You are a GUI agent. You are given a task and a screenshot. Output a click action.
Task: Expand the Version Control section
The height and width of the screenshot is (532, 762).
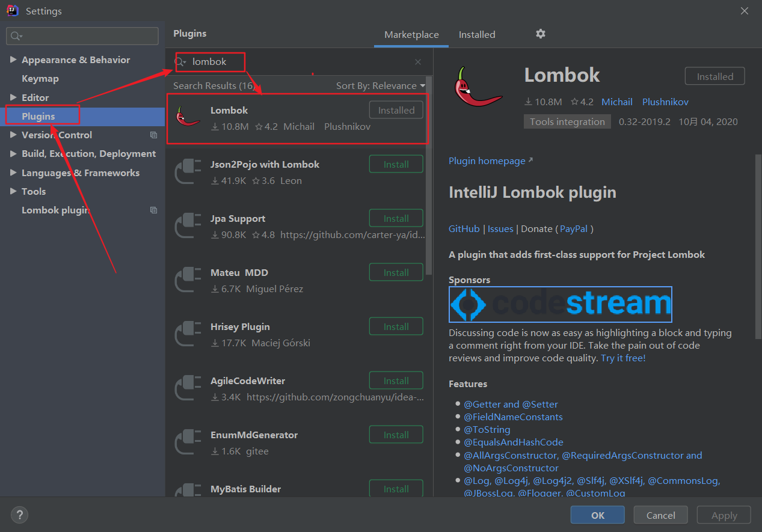click(13, 135)
